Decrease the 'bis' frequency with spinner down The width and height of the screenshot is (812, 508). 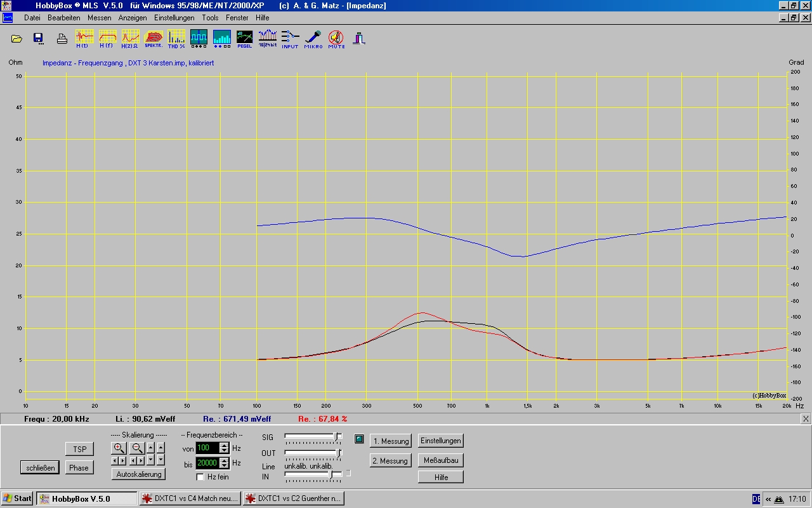click(224, 466)
